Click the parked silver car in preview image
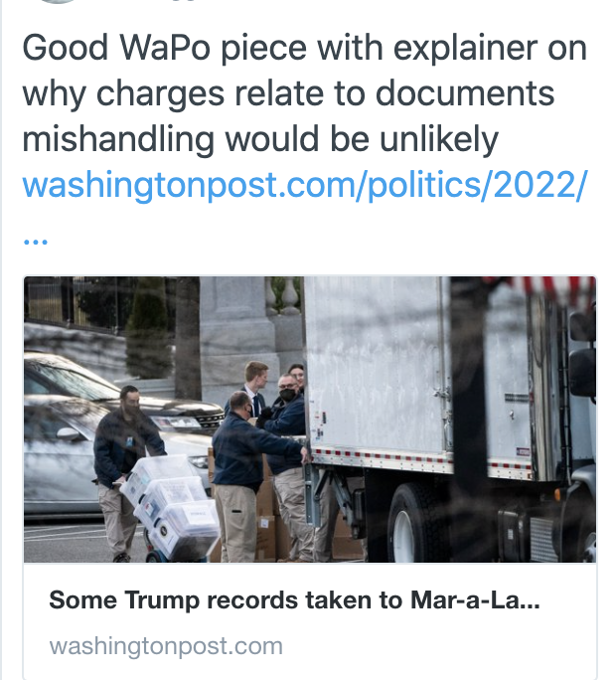This screenshot has height=680, width=616. 108,435
